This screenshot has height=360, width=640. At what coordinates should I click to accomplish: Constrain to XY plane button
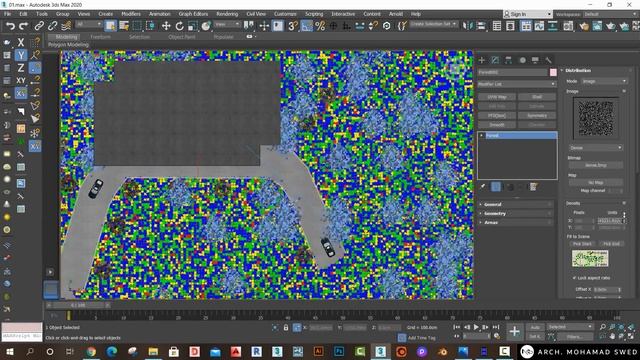(x=21, y=80)
